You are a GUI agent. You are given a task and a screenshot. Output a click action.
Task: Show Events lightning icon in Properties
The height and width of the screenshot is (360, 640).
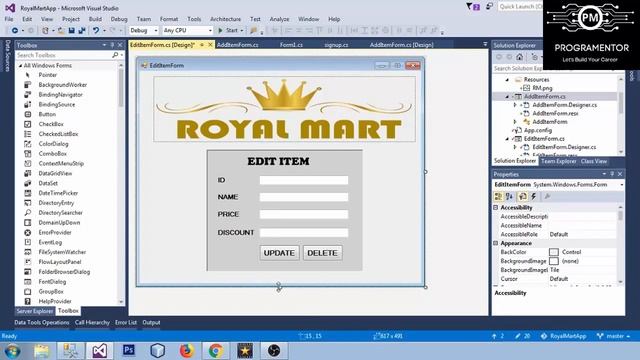click(x=533, y=197)
